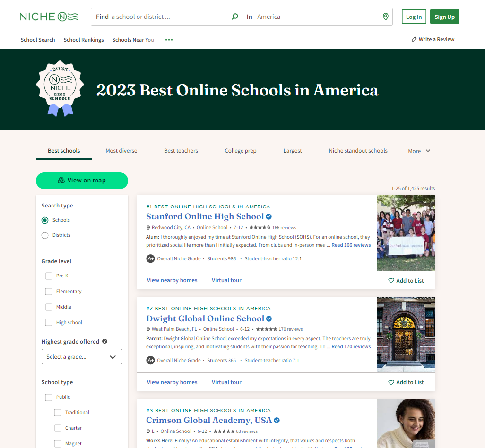
Task: Select the Districts search type radio
Action: [x=45, y=235]
